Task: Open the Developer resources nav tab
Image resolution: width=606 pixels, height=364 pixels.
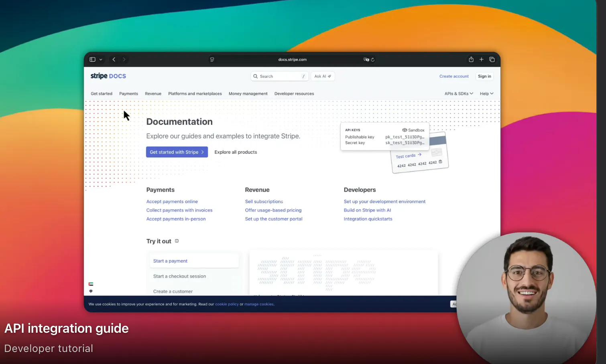Action: (294, 94)
